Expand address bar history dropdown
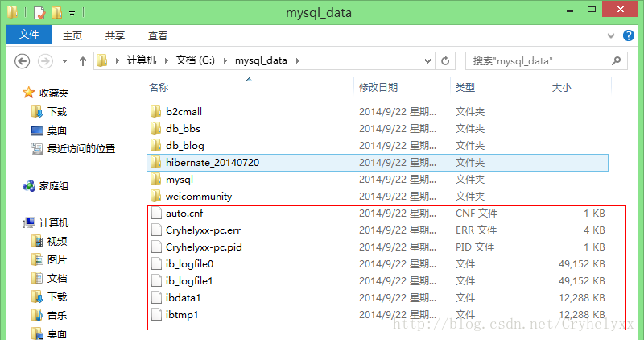This screenshot has width=644, height=340. point(428,61)
